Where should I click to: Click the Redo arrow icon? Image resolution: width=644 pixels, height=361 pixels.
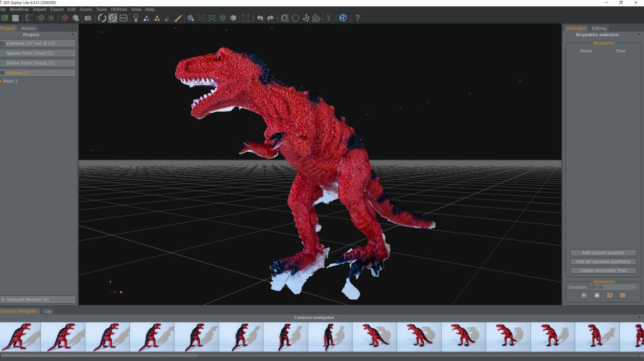pos(271,18)
